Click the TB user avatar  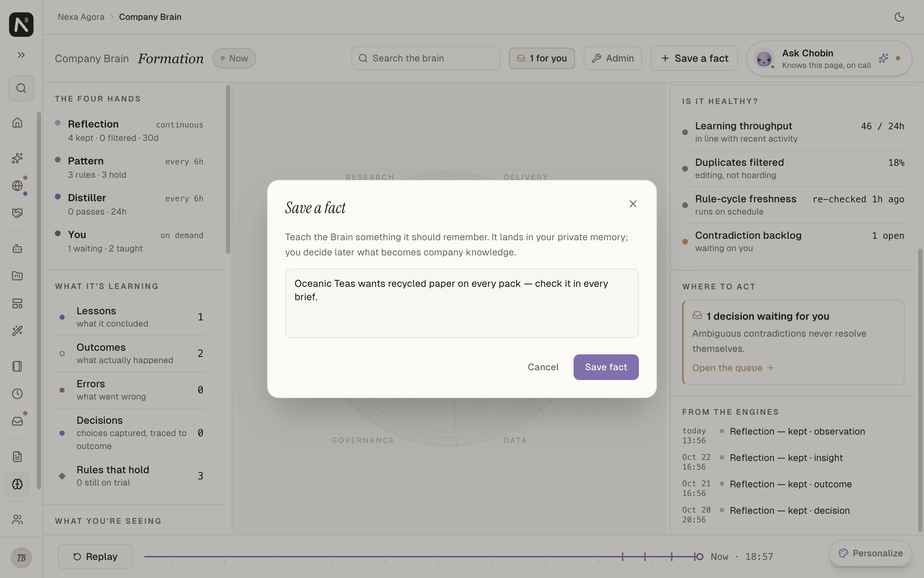click(21, 558)
